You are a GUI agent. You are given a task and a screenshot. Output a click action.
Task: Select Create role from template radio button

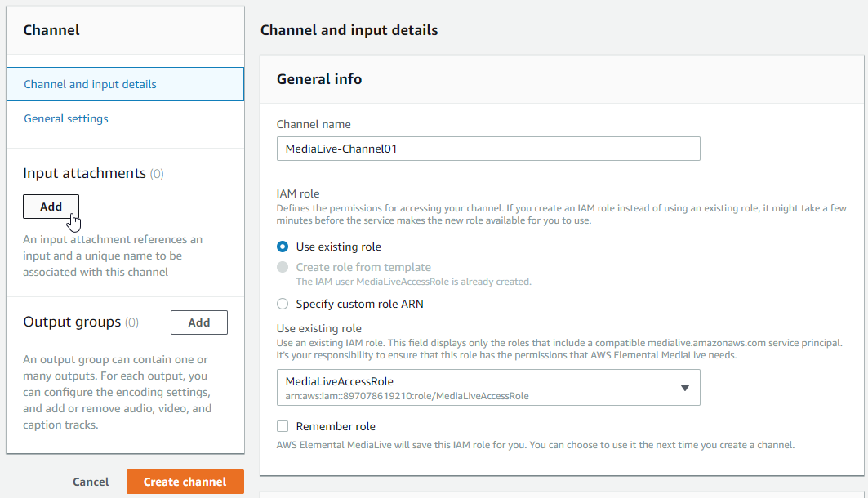(x=283, y=267)
